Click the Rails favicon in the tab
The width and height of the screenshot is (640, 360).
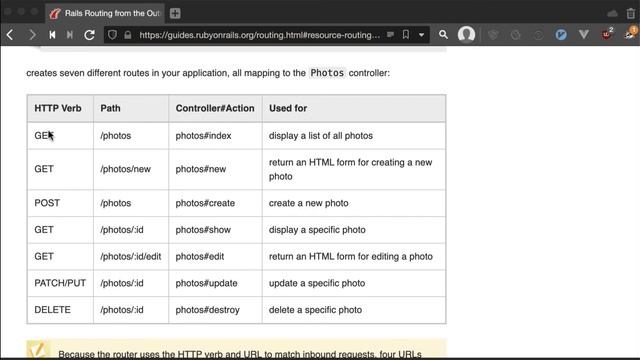click(55, 13)
